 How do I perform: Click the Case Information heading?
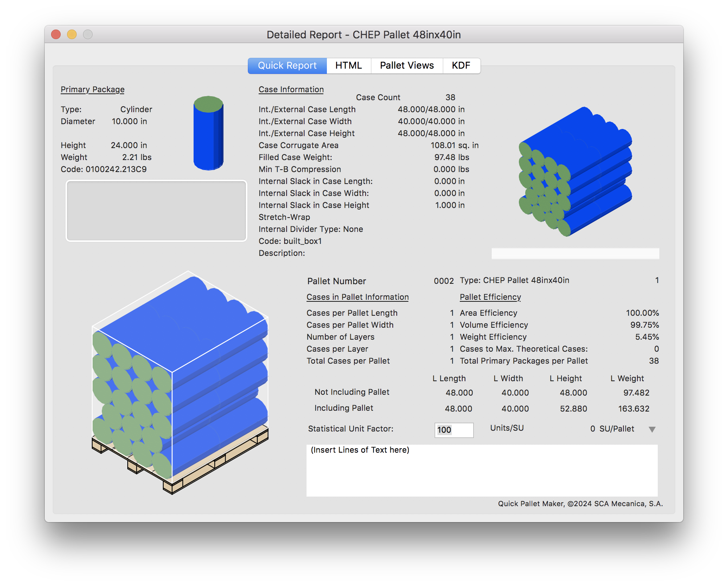click(x=291, y=89)
